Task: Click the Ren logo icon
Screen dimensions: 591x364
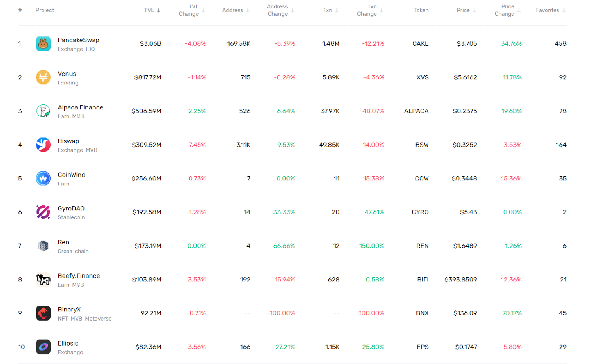Action: 43,246
